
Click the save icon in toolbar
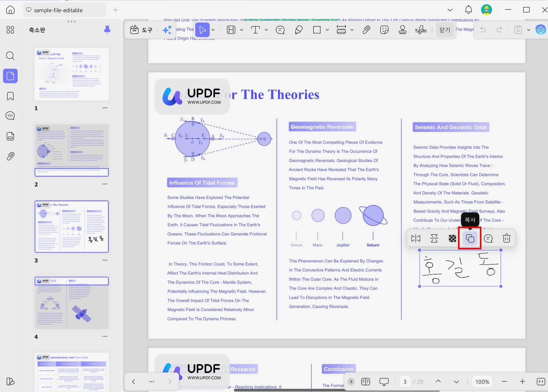518,30
